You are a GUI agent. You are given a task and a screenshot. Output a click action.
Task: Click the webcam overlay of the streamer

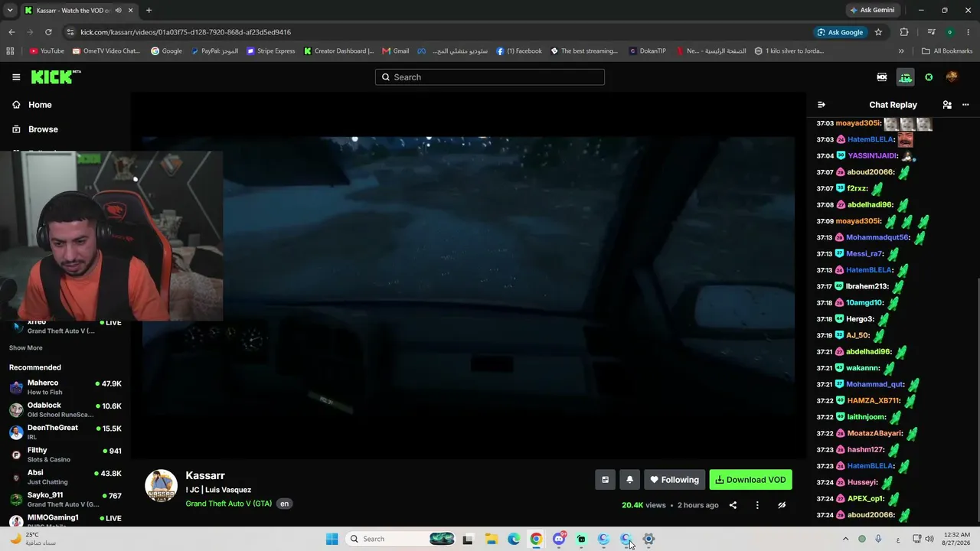click(x=112, y=236)
